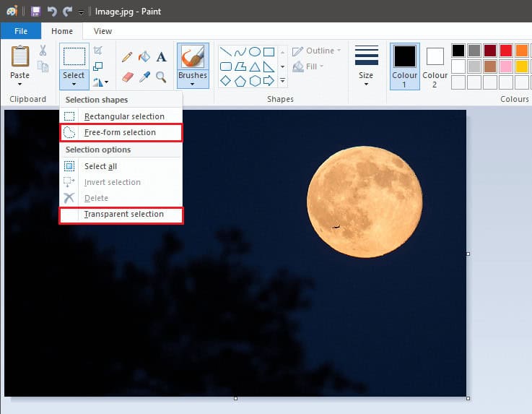532x414 pixels.
Task: Pick the grey palette colour in top row
Action: click(474, 51)
